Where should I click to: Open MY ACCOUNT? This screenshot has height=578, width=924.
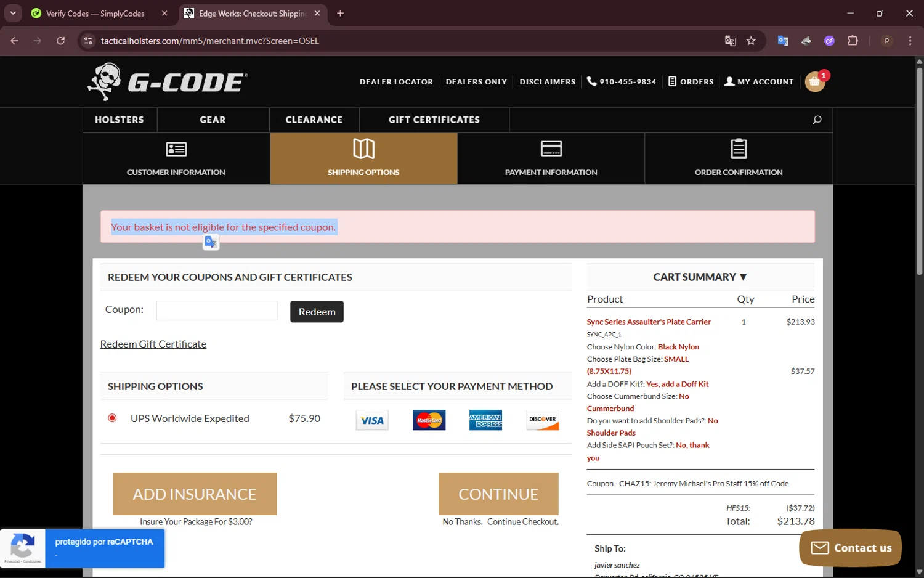[x=759, y=81]
